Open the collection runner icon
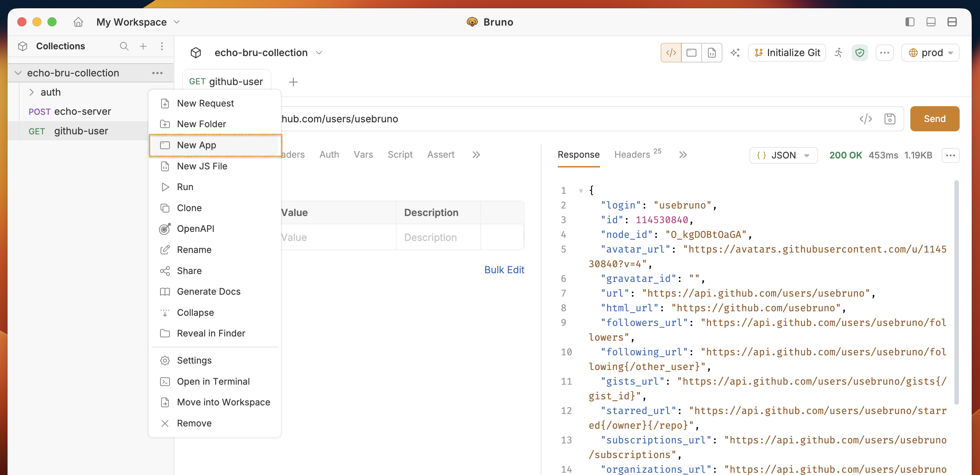980x475 pixels. [838, 53]
